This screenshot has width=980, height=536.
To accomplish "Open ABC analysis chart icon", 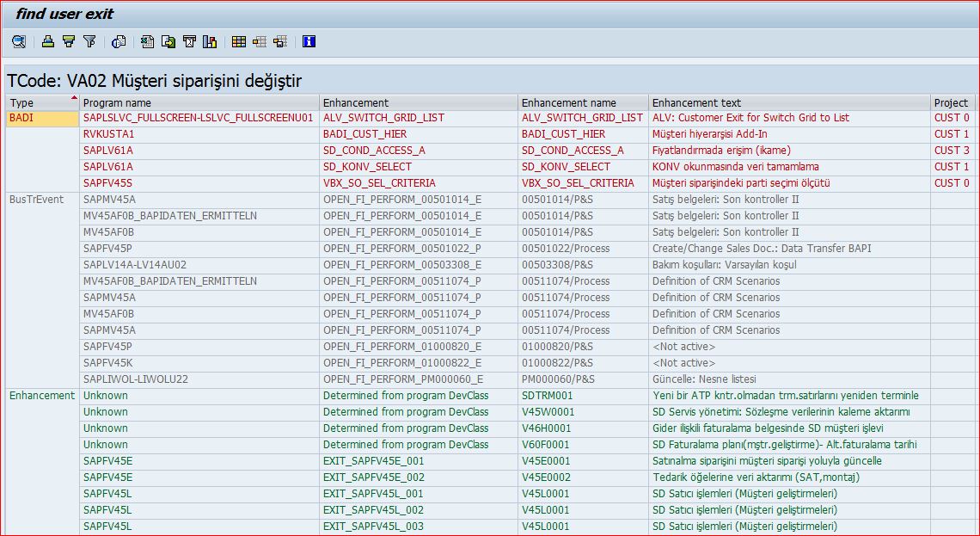I will click(x=210, y=42).
